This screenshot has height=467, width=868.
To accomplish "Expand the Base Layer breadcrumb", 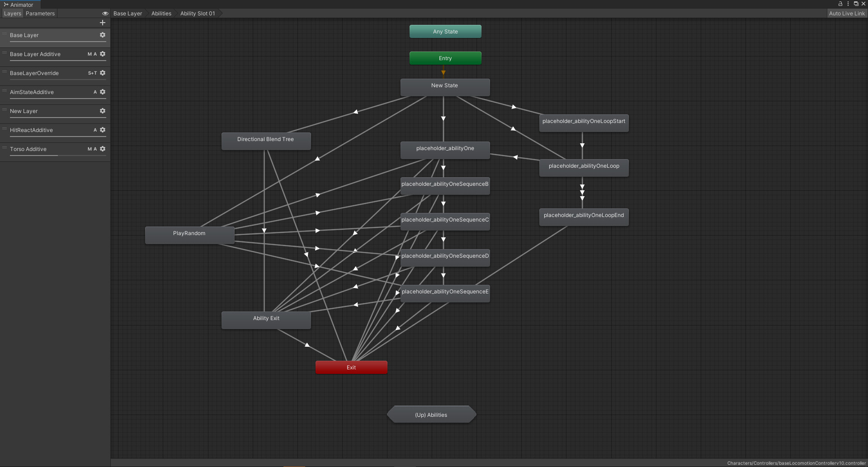I will coord(127,13).
